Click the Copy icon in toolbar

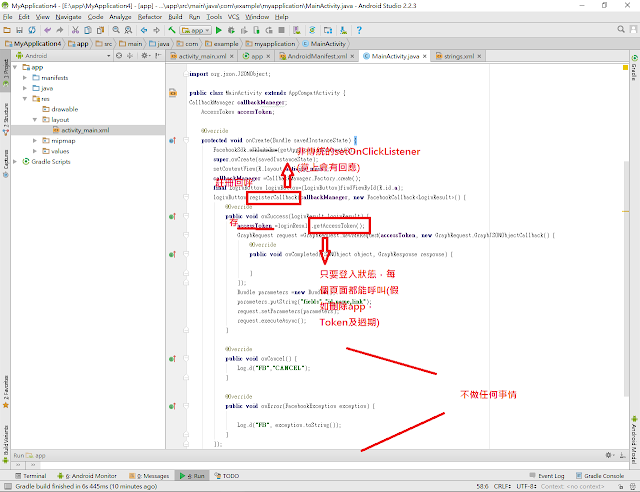point(88,30)
